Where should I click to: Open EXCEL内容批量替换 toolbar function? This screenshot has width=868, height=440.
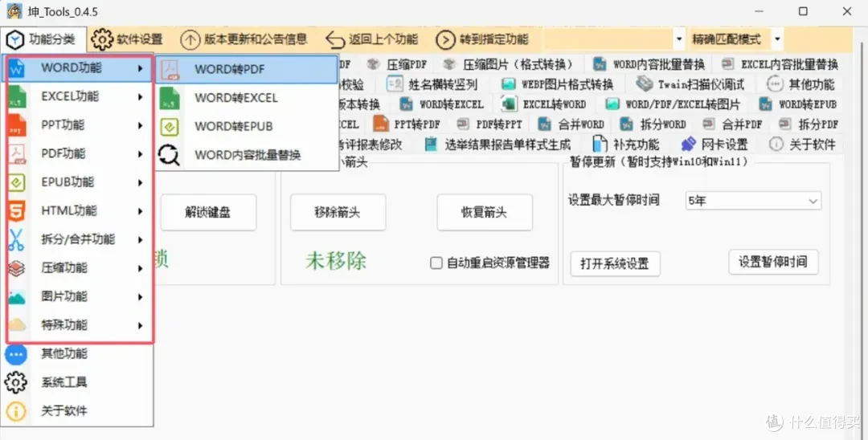point(780,64)
